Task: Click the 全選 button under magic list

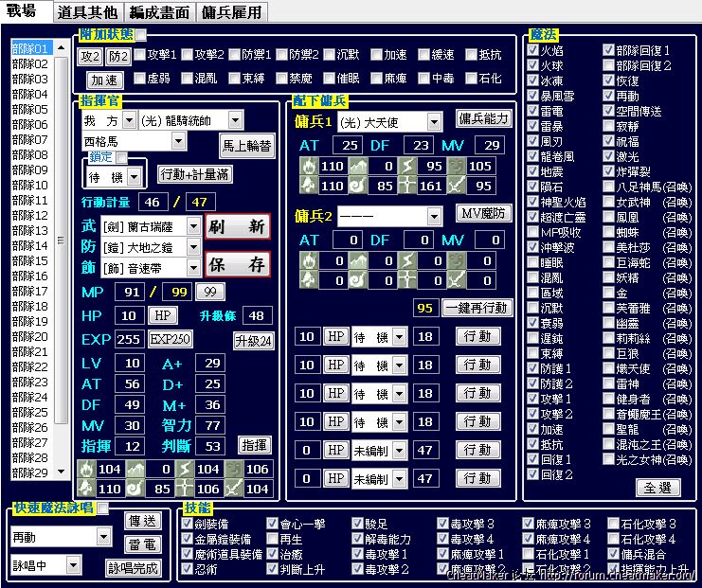Action: click(x=657, y=488)
